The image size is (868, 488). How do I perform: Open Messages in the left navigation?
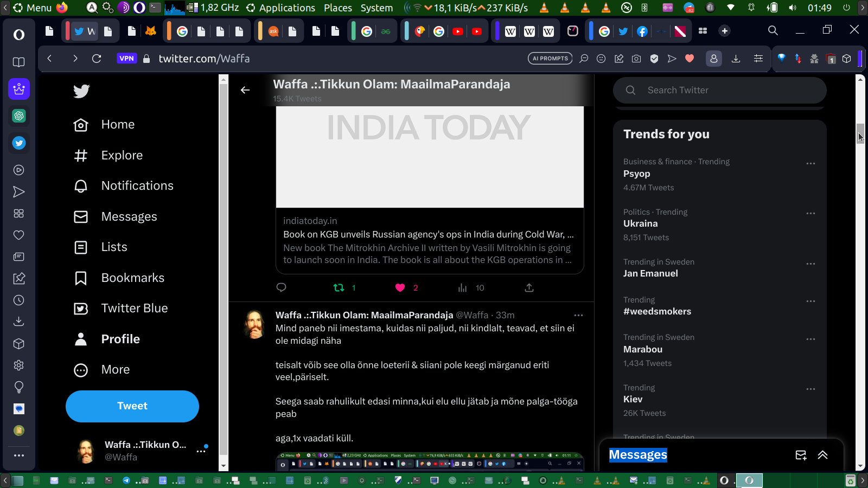point(115,217)
